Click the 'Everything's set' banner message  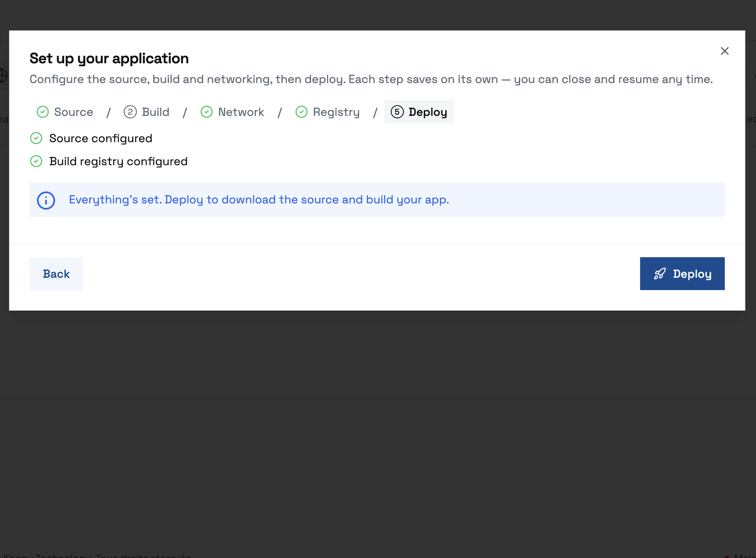pyautogui.click(x=259, y=200)
